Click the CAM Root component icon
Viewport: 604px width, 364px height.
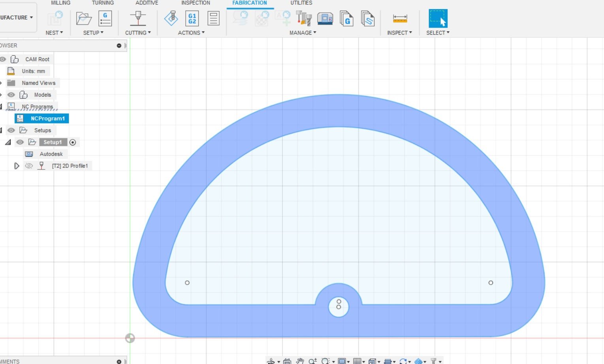[15, 59]
